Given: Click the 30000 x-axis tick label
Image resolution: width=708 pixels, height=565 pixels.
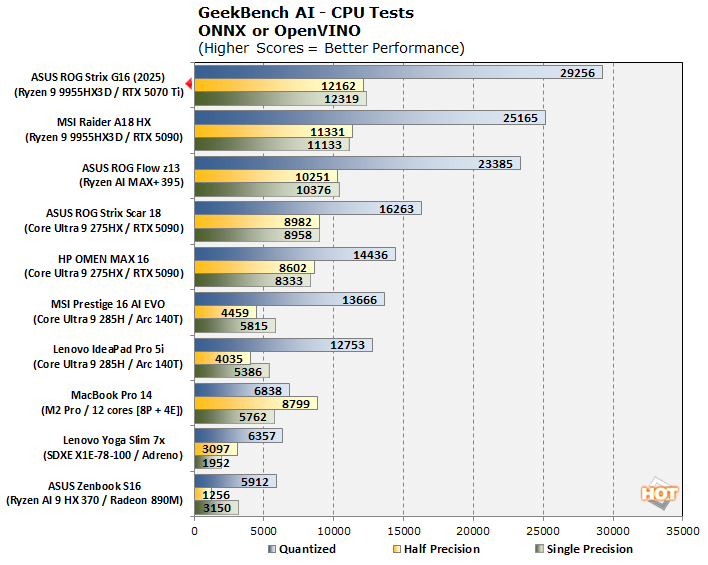Looking at the screenshot, I should 613,531.
